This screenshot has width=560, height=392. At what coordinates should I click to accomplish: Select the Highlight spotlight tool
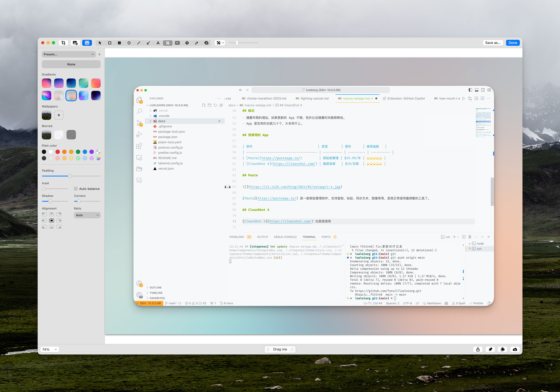point(177,43)
